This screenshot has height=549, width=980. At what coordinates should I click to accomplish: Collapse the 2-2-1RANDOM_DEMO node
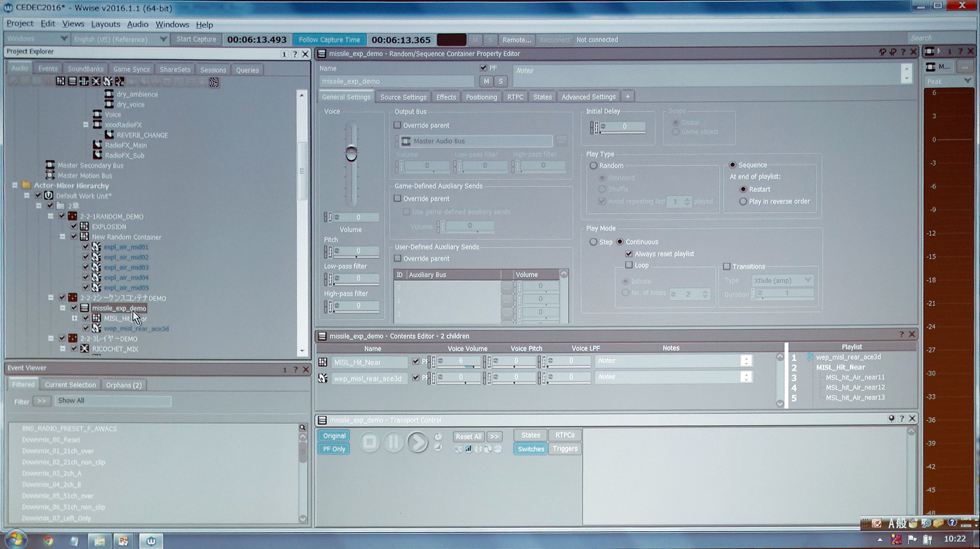(x=51, y=216)
